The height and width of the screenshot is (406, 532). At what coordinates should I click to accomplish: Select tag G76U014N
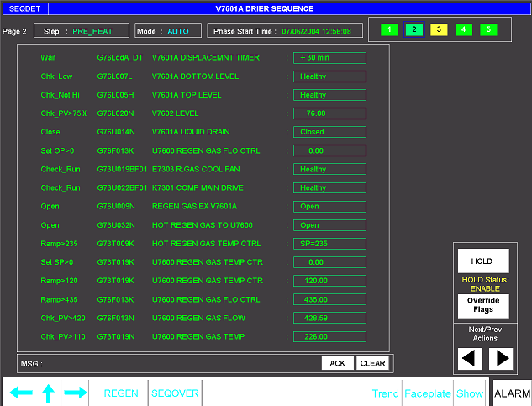(x=116, y=132)
